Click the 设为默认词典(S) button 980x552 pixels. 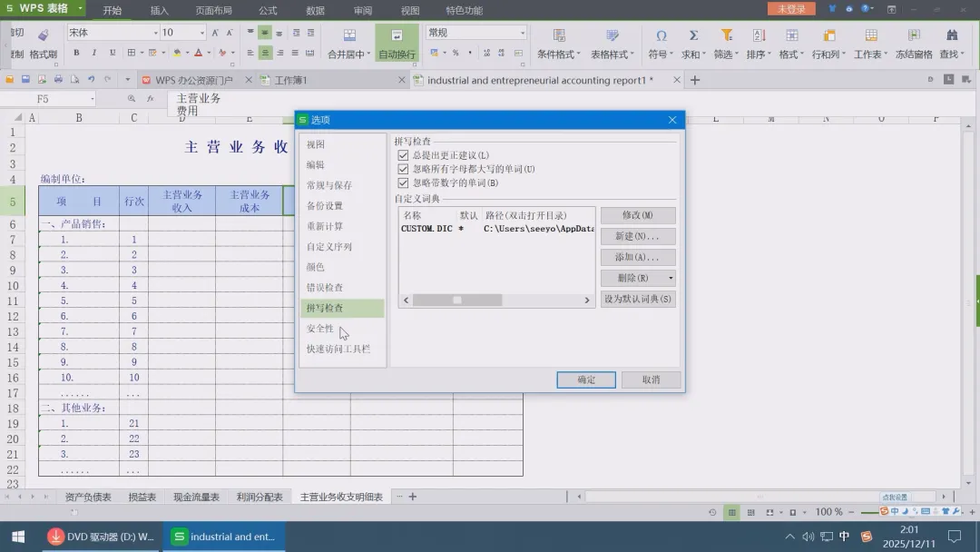coord(638,299)
